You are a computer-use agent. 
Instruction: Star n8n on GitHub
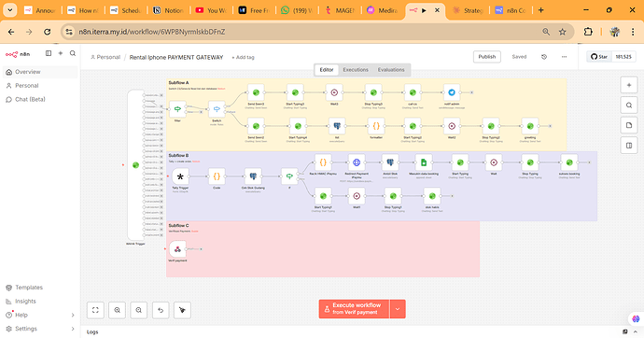click(599, 57)
